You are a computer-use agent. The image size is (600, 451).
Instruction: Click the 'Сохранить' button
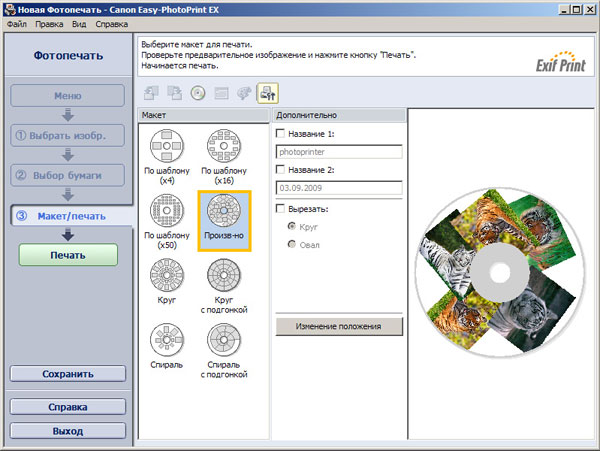[68, 374]
